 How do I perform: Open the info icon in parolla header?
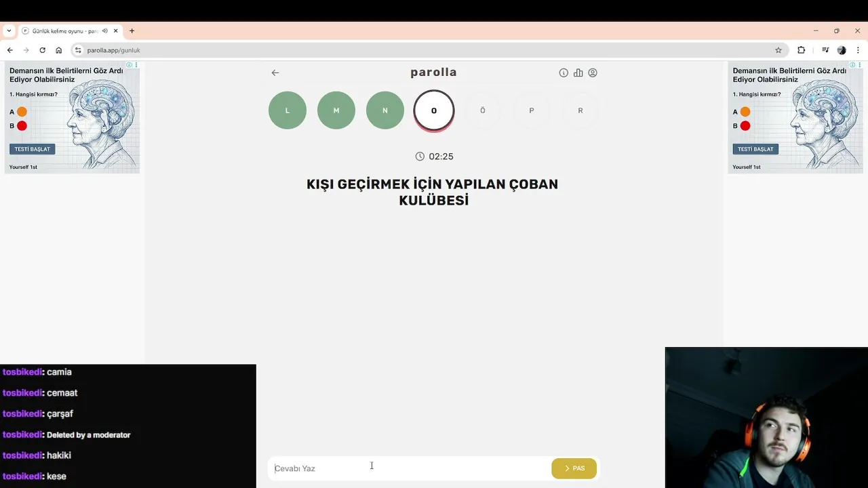(x=564, y=73)
